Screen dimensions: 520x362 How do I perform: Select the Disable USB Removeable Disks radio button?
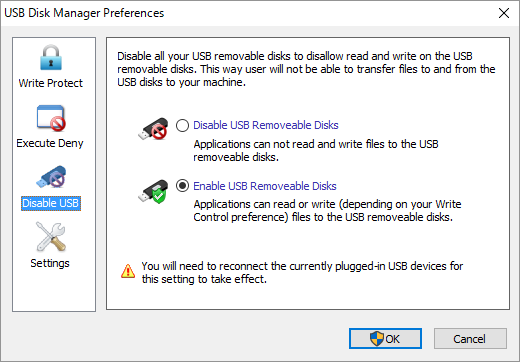pyautogui.click(x=182, y=125)
